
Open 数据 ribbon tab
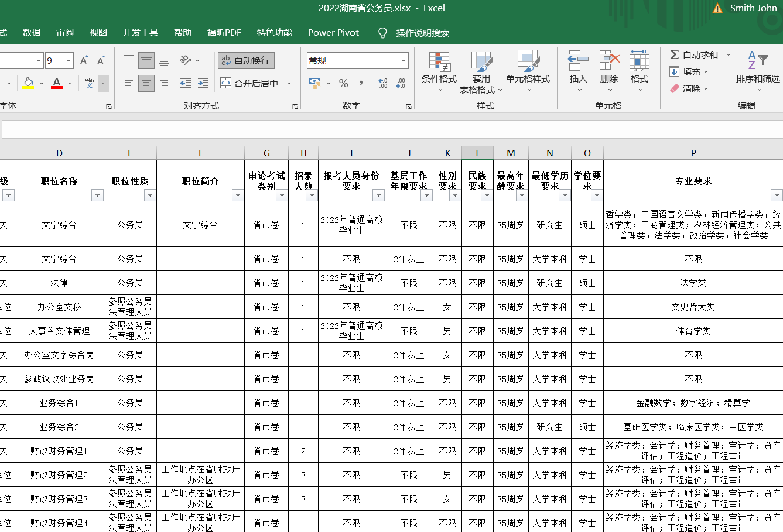[32, 33]
